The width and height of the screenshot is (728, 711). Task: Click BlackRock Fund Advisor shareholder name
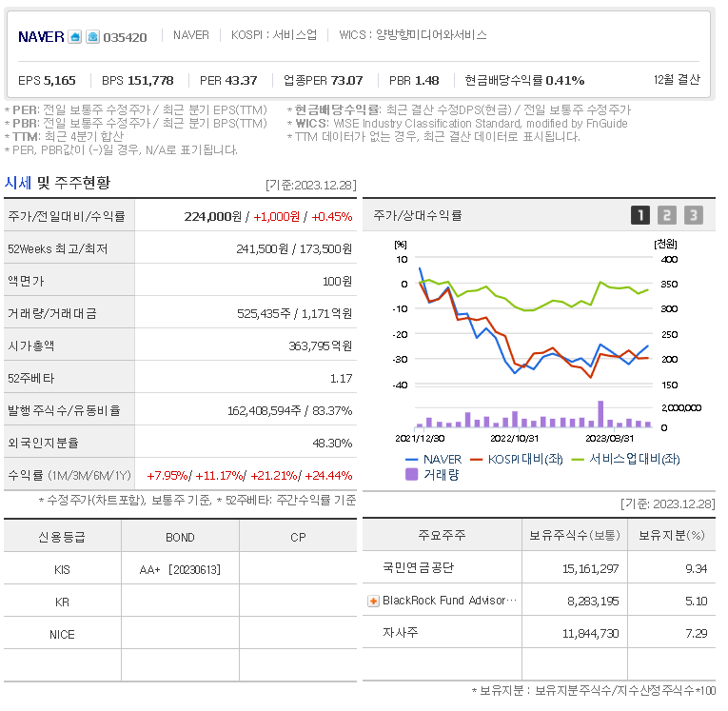pyautogui.click(x=449, y=601)
